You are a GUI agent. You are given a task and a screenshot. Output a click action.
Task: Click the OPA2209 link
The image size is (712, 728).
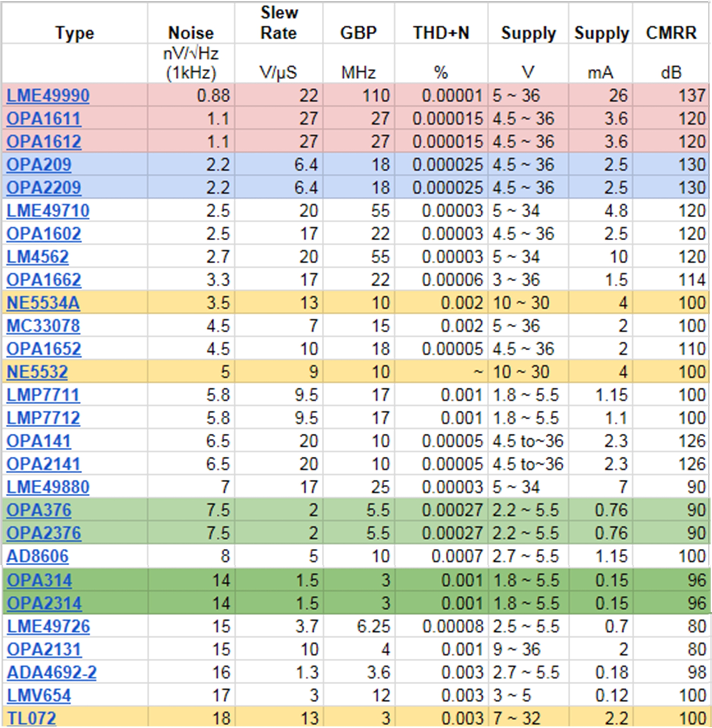coord(44,188)
